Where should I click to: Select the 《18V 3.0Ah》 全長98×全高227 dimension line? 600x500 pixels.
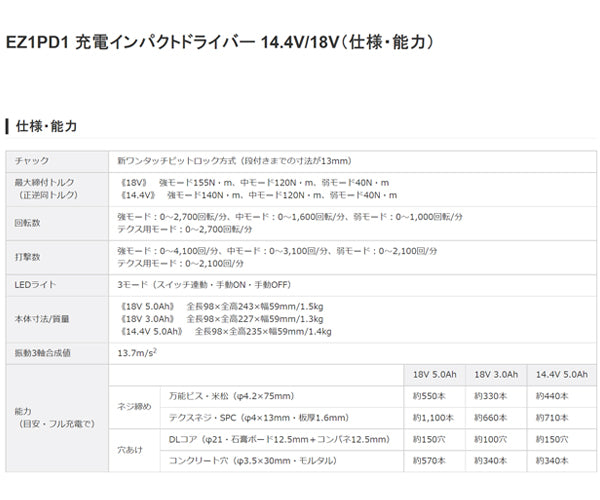[222, 319]
